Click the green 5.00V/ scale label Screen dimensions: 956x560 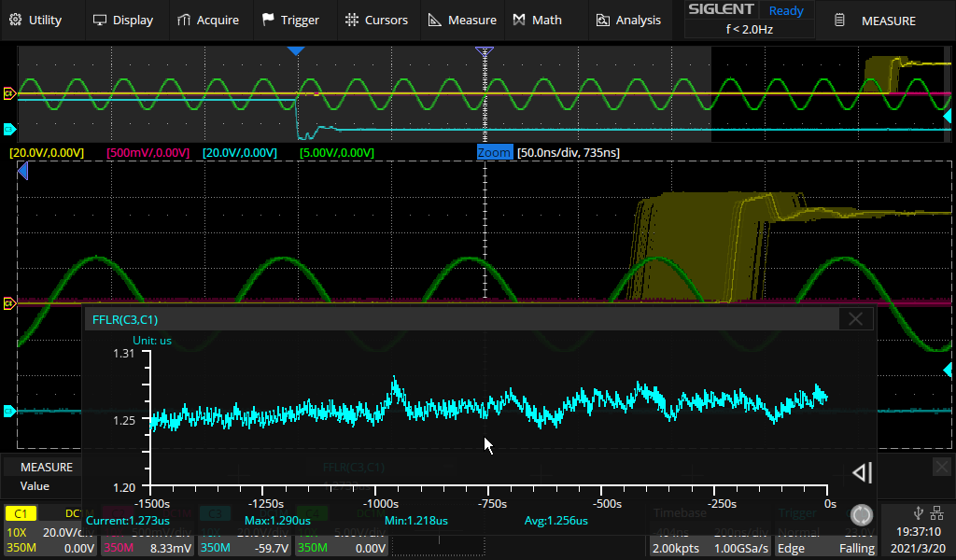pyautogui.click(x=336, y=152)
